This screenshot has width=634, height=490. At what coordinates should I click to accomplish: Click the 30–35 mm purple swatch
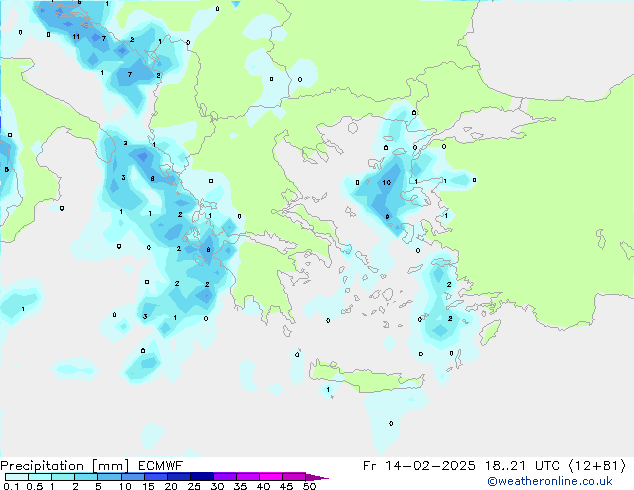[x=224, y=477]
